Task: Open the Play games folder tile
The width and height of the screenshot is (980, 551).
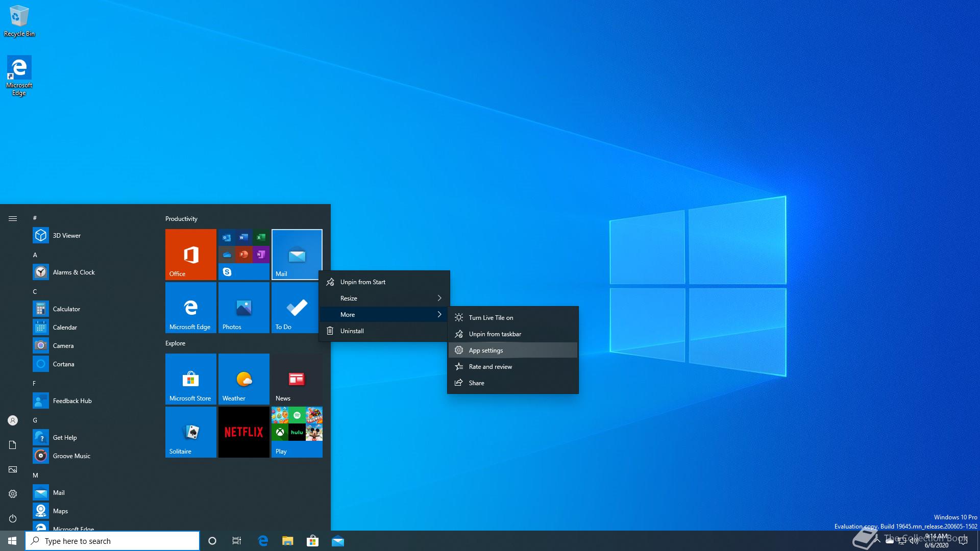Action: coord(297,432)
